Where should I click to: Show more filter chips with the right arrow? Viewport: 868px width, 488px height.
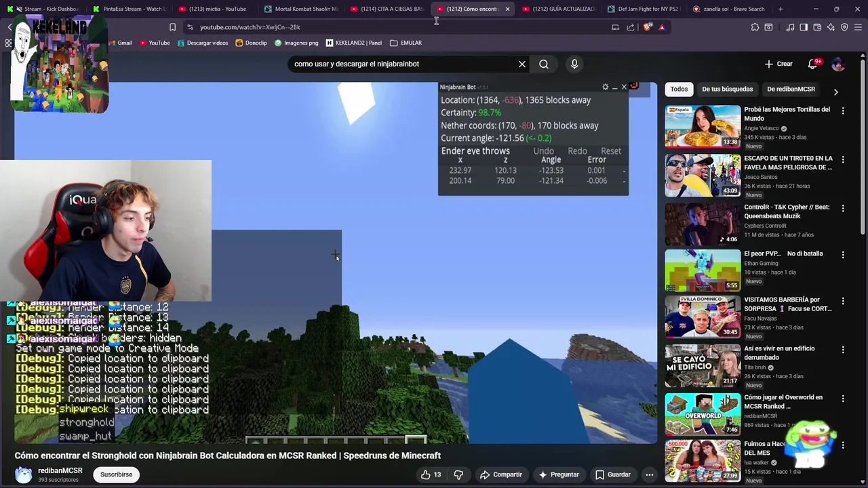tap(835, 91)
